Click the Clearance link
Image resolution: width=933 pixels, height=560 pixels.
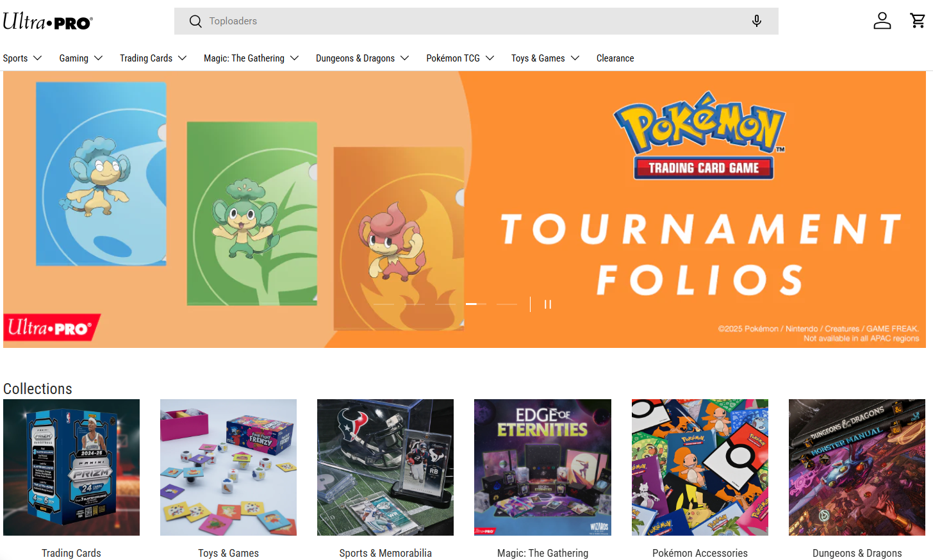click(615, 58)
